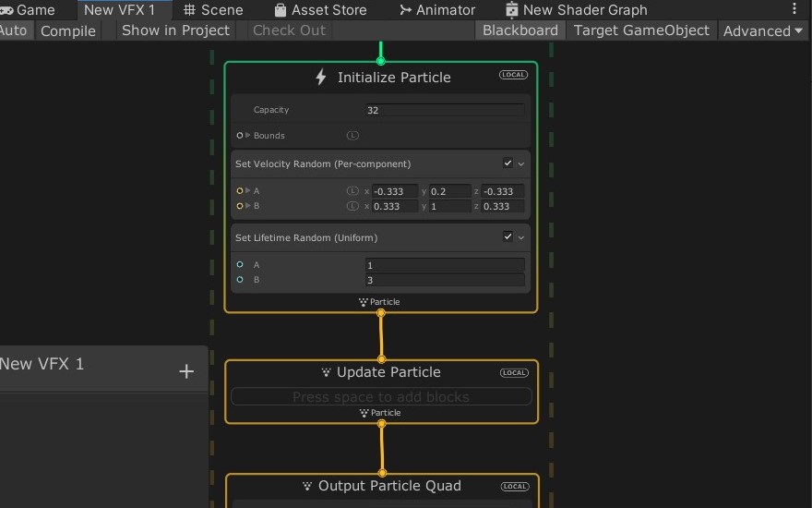
Task: Click Update Particle bottom output flow port
Action: tap(382, 424)
